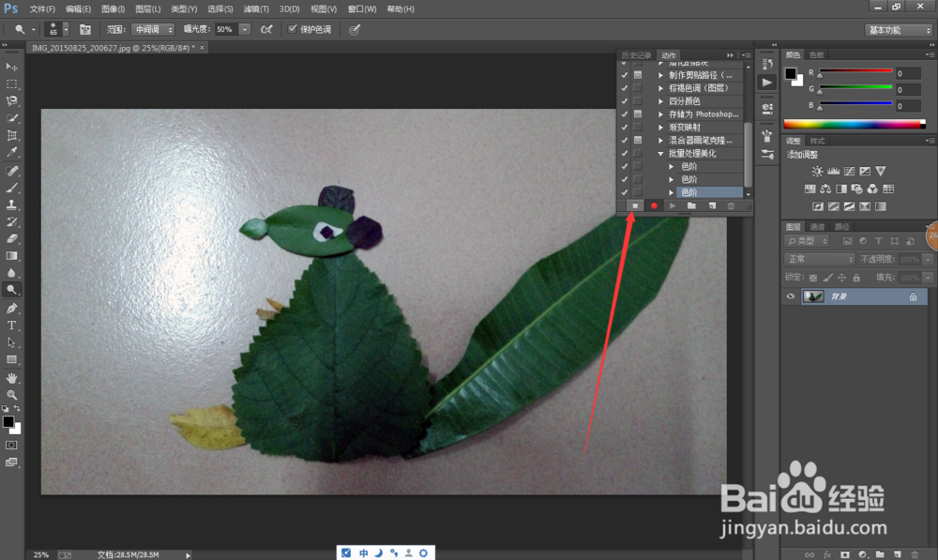938x560 pixels.
Task: Add a Curves adjustment
Action: coord(849,171)
